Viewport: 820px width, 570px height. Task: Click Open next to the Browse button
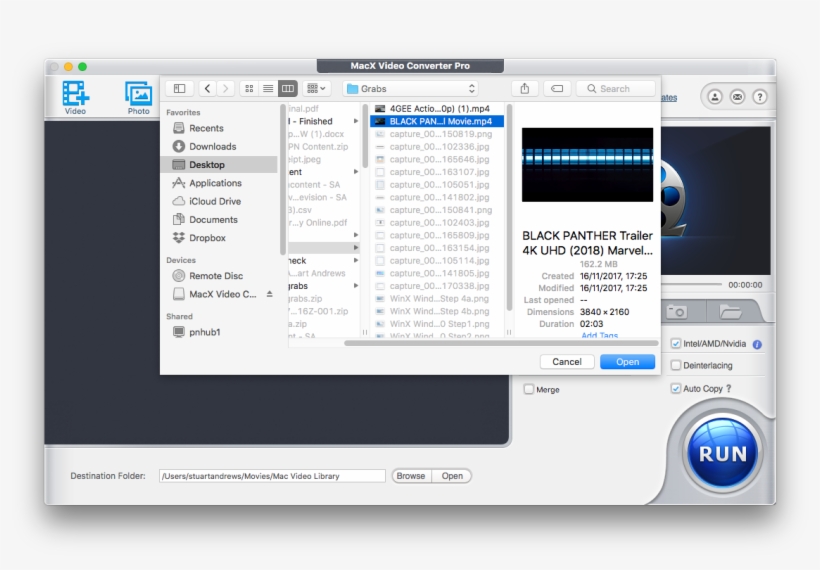point(452,476)
